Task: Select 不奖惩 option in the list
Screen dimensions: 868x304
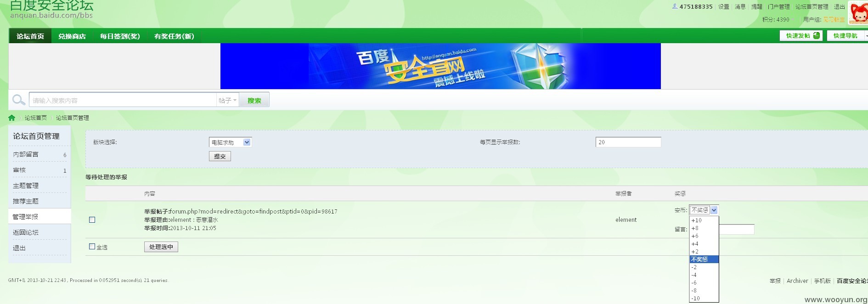Action: 704,259
